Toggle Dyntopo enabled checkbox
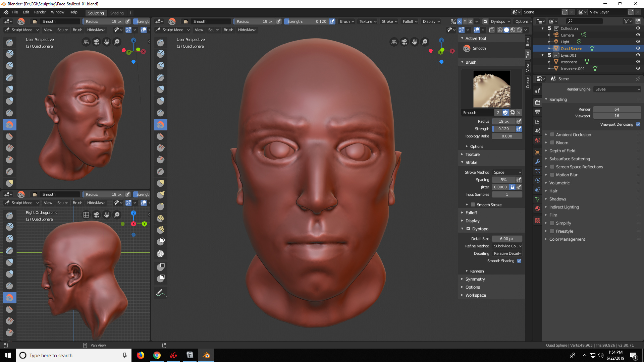The image size is (644, 362). coord(468,229)
